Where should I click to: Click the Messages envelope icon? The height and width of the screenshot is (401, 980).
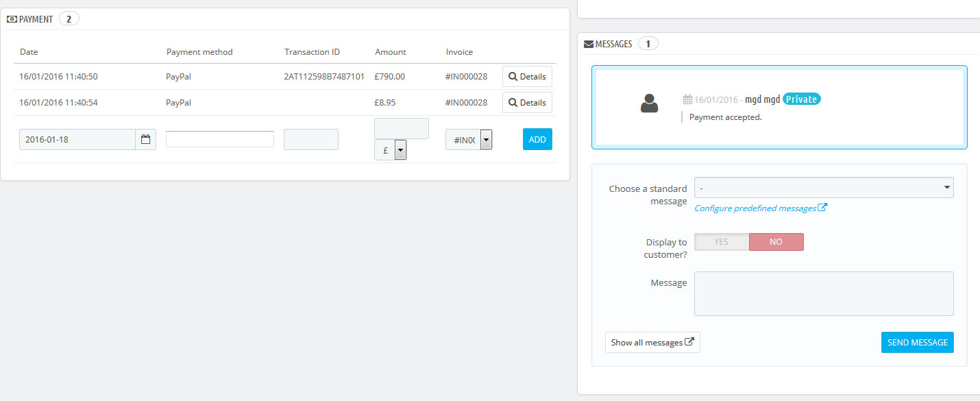589,44
